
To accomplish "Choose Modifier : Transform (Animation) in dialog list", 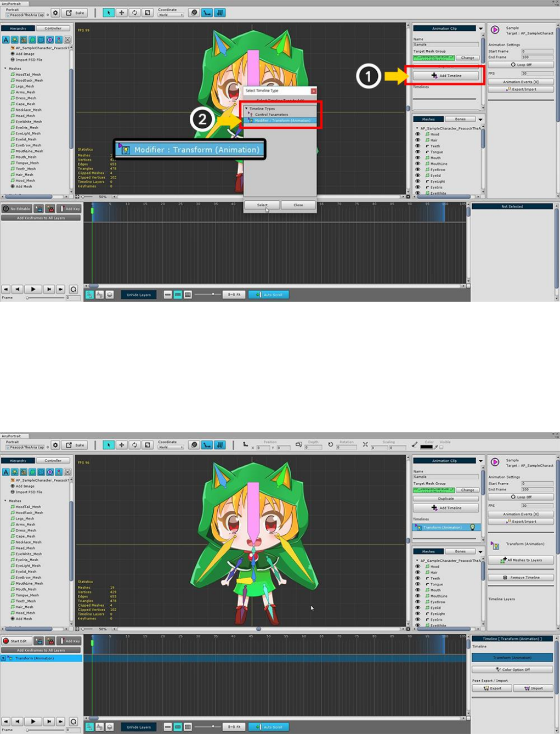I will pos(281,120).
